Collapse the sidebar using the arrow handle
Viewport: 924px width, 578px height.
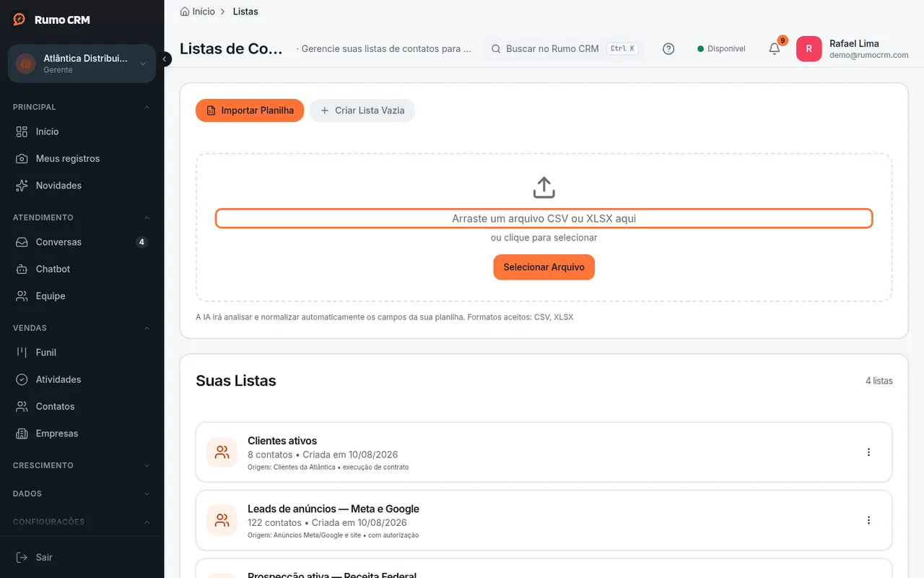point(165,59)
